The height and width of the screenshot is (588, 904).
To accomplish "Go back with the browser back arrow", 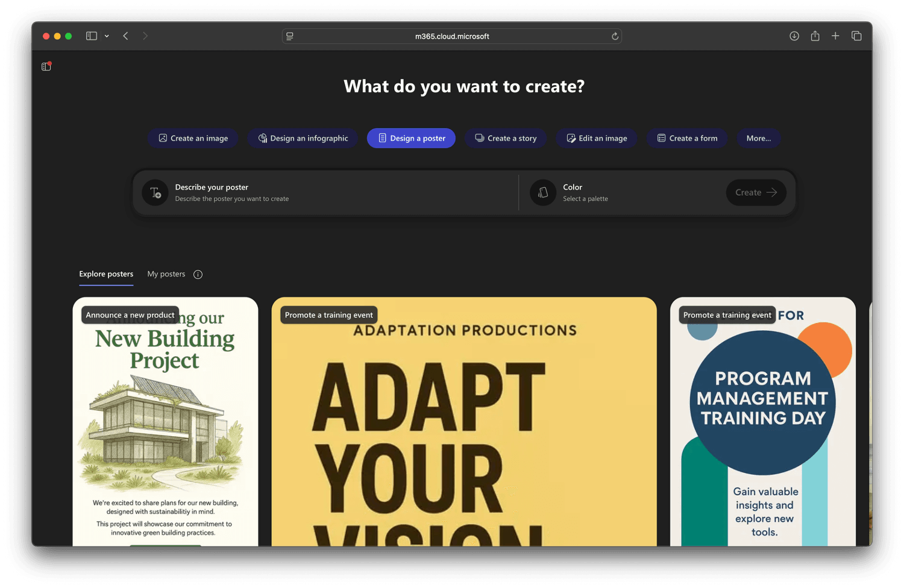I will pyautogui.click(x=126, y=36).
